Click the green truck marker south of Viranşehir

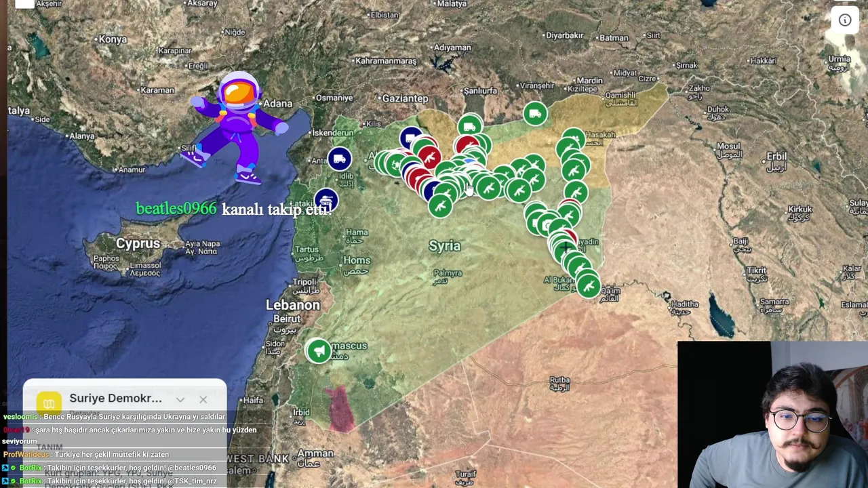click(x=535, y=113)
